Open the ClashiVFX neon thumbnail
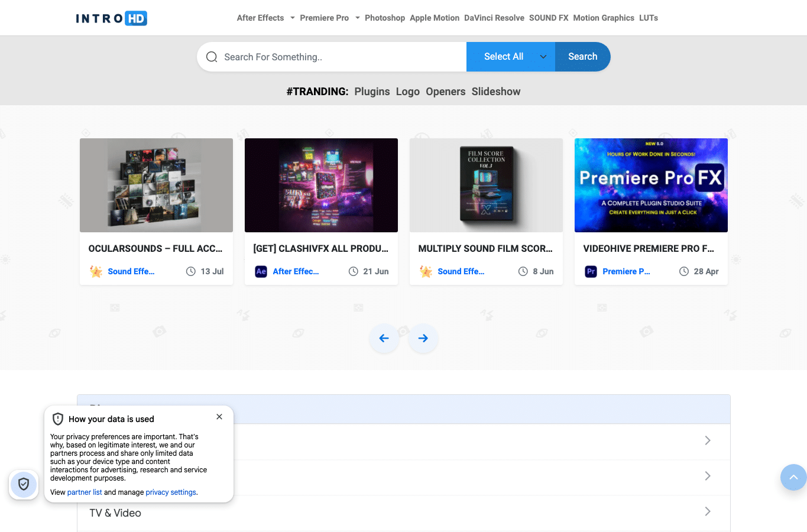The width and height of the screenshot is (807, 532). click(321, 185)
